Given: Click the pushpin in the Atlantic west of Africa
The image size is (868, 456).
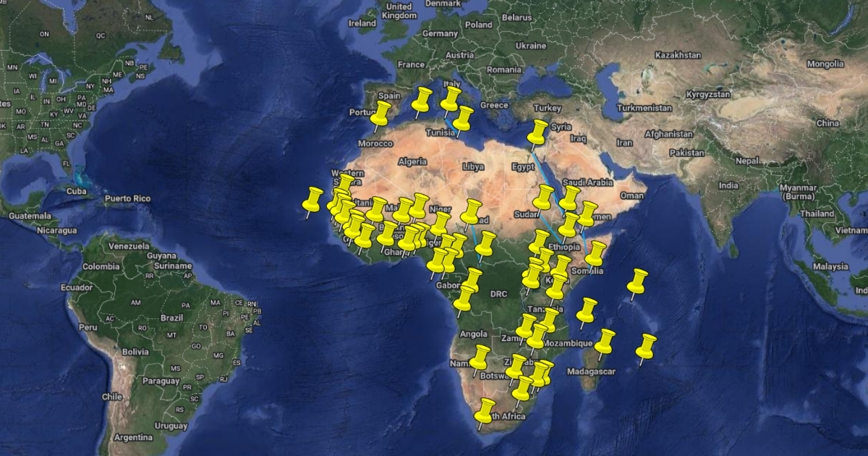Looking at the screenshot, I should (x=313, y=198).
